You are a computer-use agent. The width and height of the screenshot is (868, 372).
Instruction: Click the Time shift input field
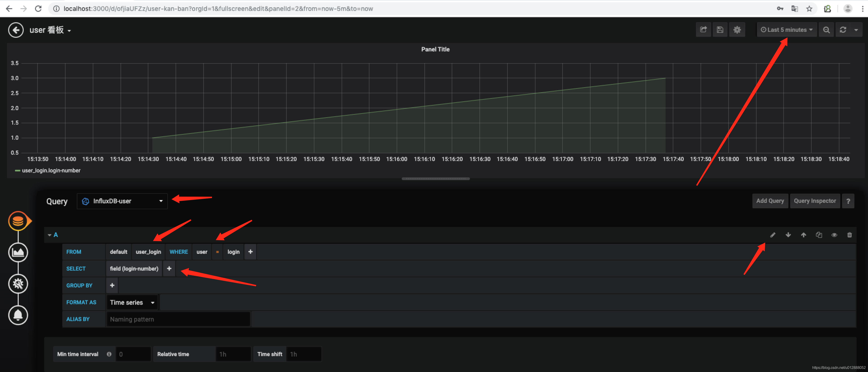click(304, 354)
